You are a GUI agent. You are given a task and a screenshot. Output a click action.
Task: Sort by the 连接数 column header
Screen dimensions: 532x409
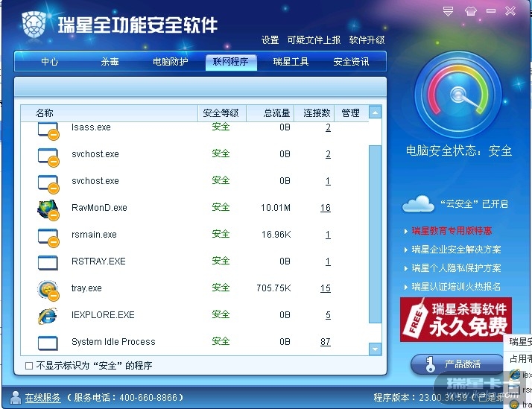pos(314,113)
